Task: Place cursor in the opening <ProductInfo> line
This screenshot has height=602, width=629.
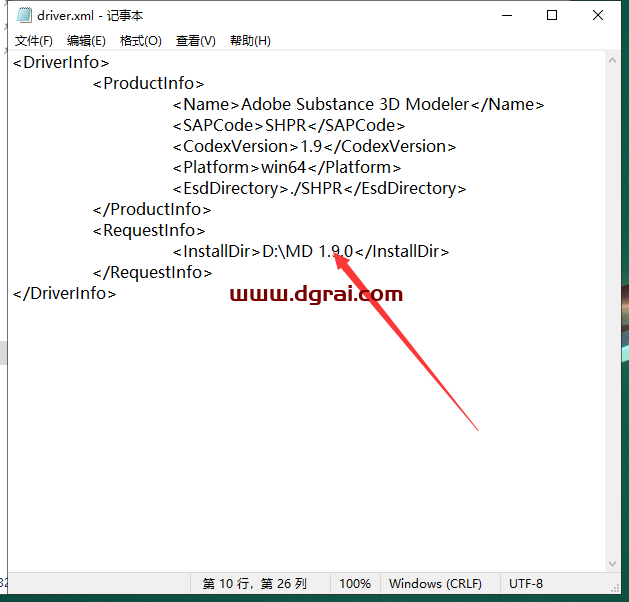Action: (148, 83)
